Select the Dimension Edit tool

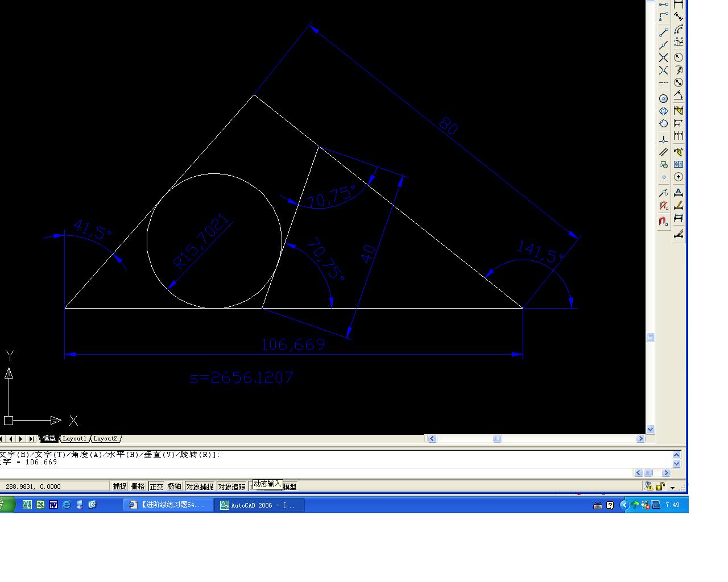pos(679,192)
